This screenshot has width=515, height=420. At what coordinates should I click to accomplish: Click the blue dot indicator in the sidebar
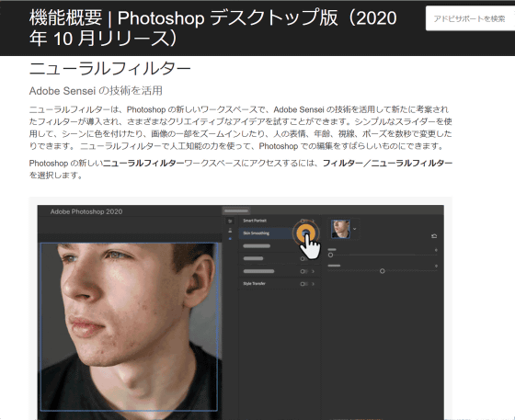point(230,239)
